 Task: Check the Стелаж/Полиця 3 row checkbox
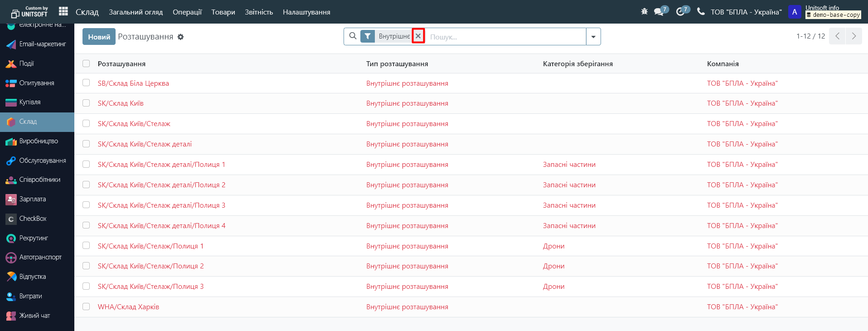86,286
